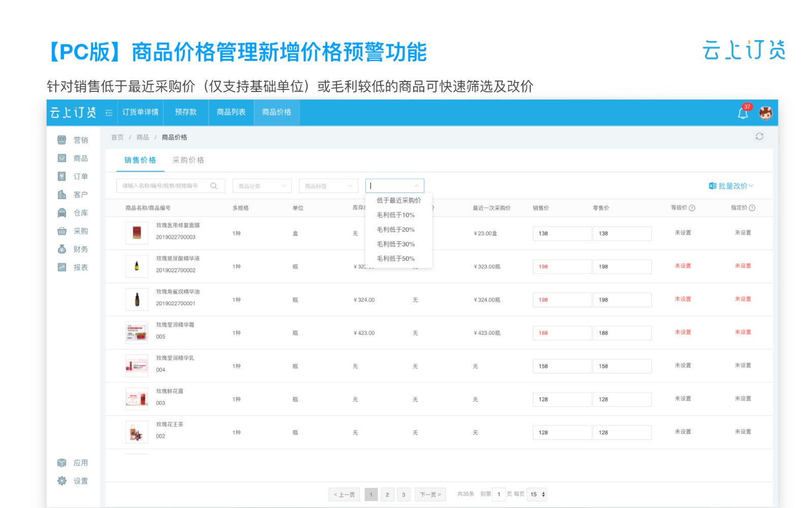This screenshot has height=508, width=812.
Task: Click 指定价 未设置 for 玫瑰花王茶
Action: click(743, 432)
